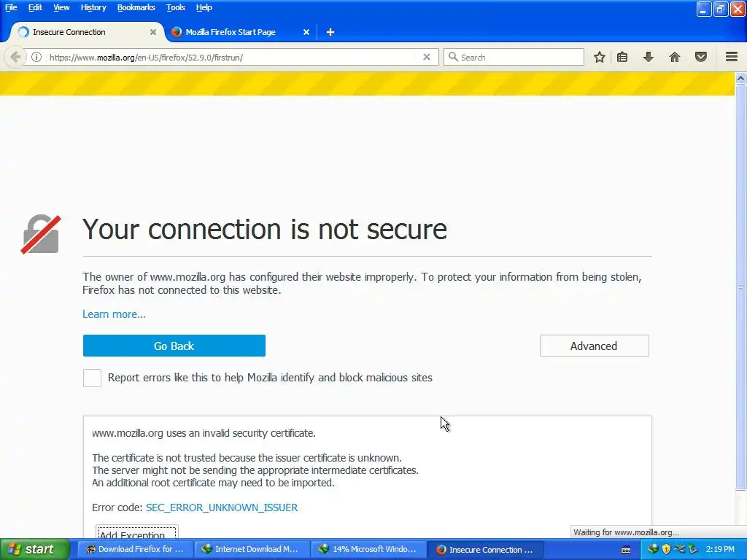The image size is (747, 560).
Task: Open 14% Microsoft Windo... taskbar item
Action: click(368, 550)
